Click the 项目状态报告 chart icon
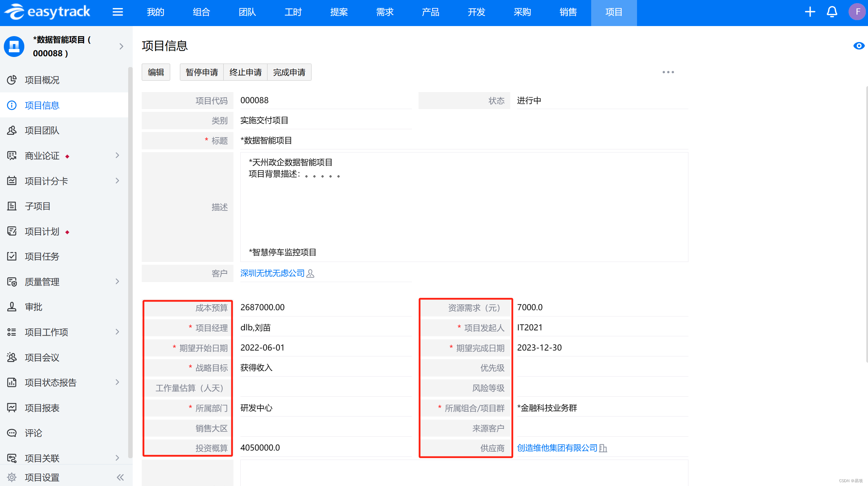868x486 pixels. [x=12, y=382]
